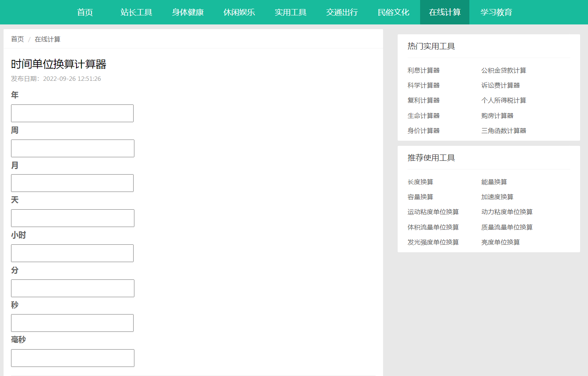Open the 站长工具 navigation menu

136,12
